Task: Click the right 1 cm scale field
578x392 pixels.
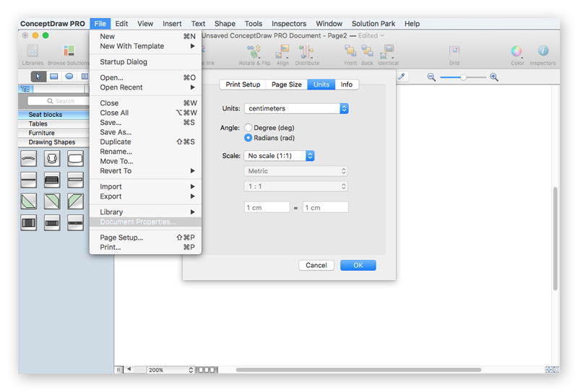Action: click(326, 207)
